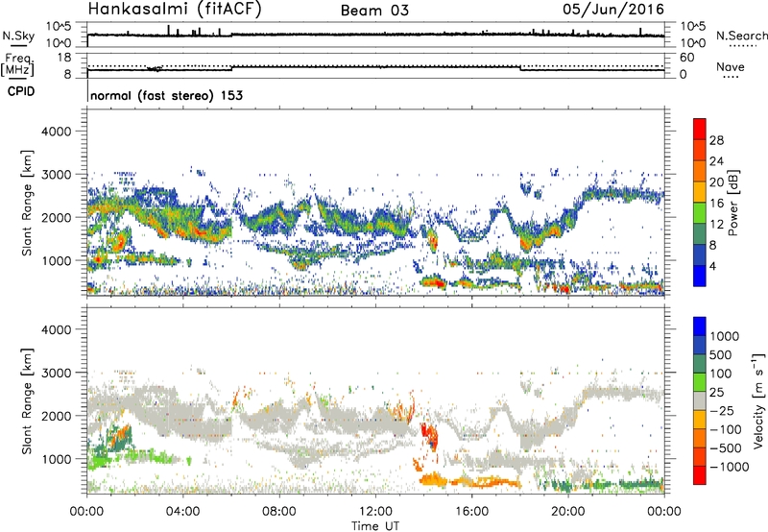The image size is (768, 532).
Task: Click the bright blue top velocity colorbar segment
Action: [x=700, y=326]
